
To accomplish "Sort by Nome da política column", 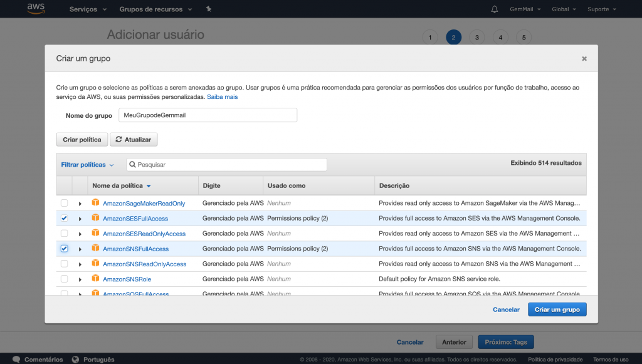I will tap(121, 185).
